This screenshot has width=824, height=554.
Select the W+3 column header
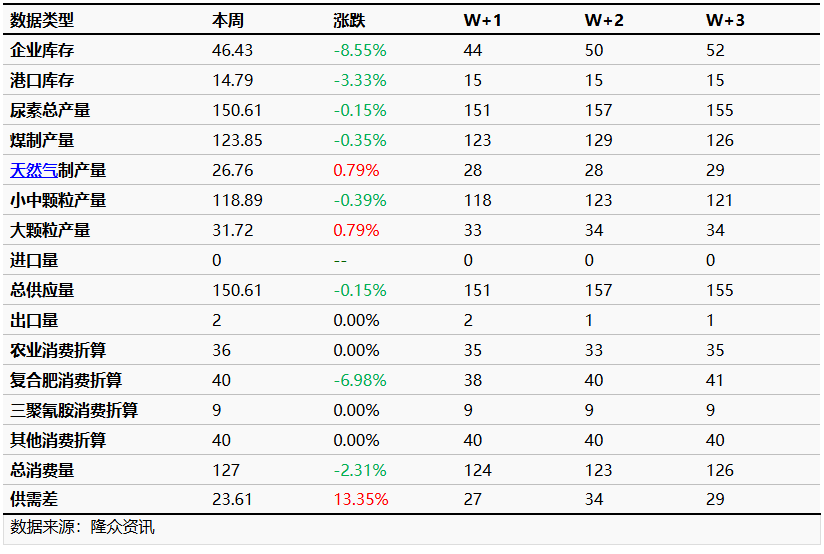(x=725, y=20)
